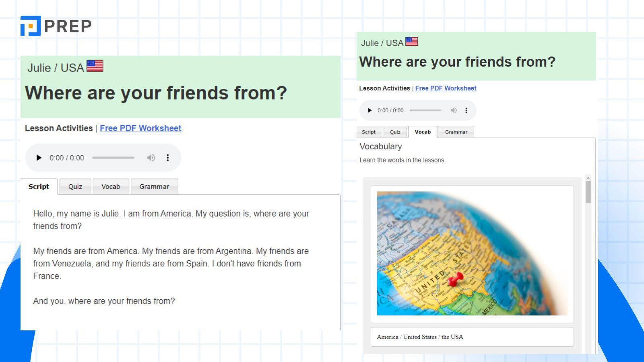Click script line 'Hello, my name is Julie'
Image resolution: width=644 pixels, height=362 pixels.
click(171, 220)
